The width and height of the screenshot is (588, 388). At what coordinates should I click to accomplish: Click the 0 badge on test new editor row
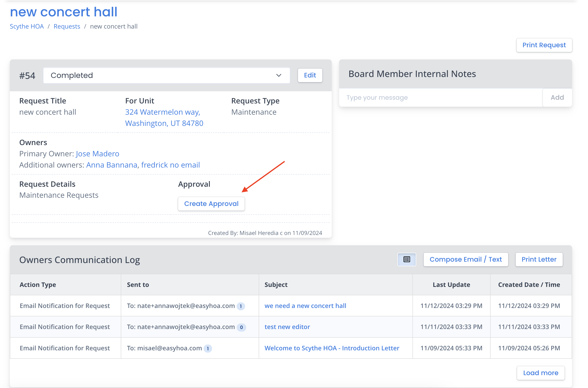[241, 327]
